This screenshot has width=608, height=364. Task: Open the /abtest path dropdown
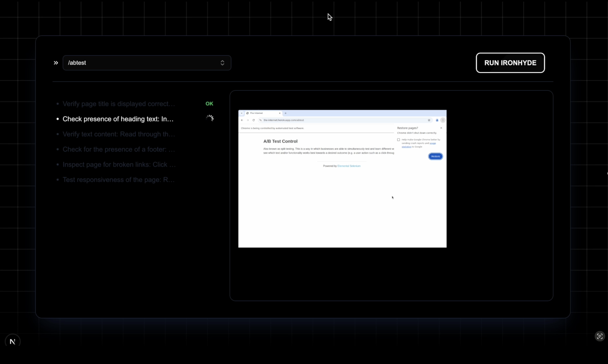(x=147, y=63)
